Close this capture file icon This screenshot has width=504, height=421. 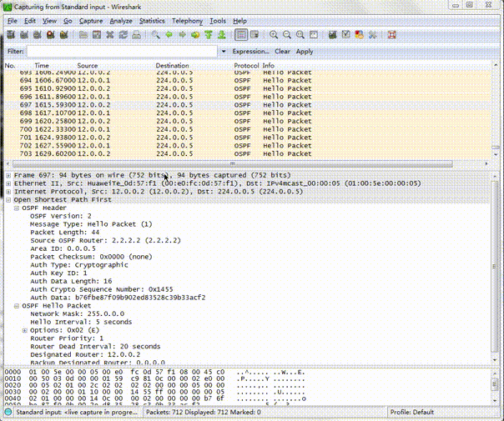pyautogui.click(x=109, y=35)
